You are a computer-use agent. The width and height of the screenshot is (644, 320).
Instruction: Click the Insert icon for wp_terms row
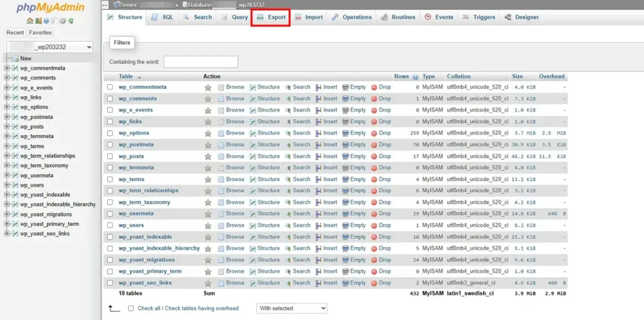(319, 179)
